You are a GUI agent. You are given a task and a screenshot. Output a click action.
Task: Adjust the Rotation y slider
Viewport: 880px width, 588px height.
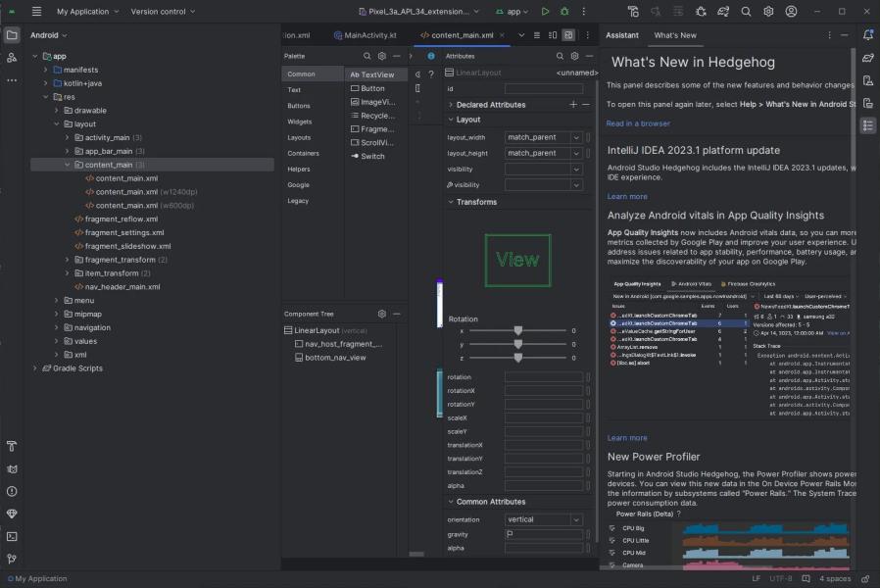(x=518, y=344)
